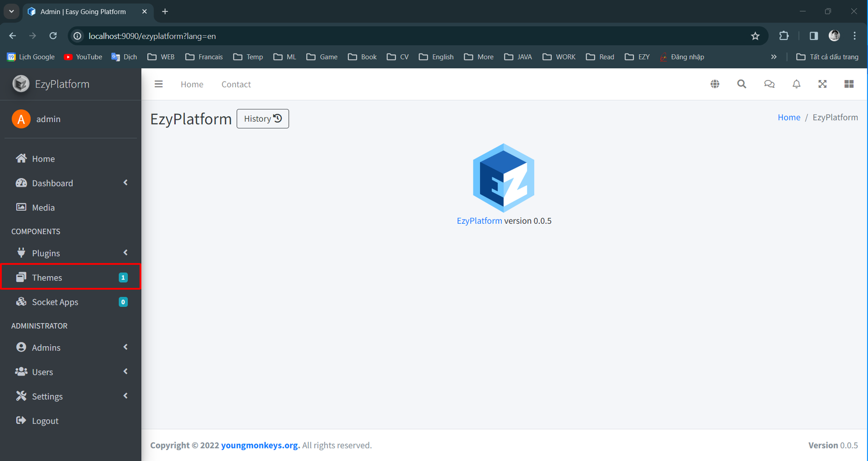Show more bookmarks overflow chevron
Screen dimensions: 868x461
[x=774, y=57]
